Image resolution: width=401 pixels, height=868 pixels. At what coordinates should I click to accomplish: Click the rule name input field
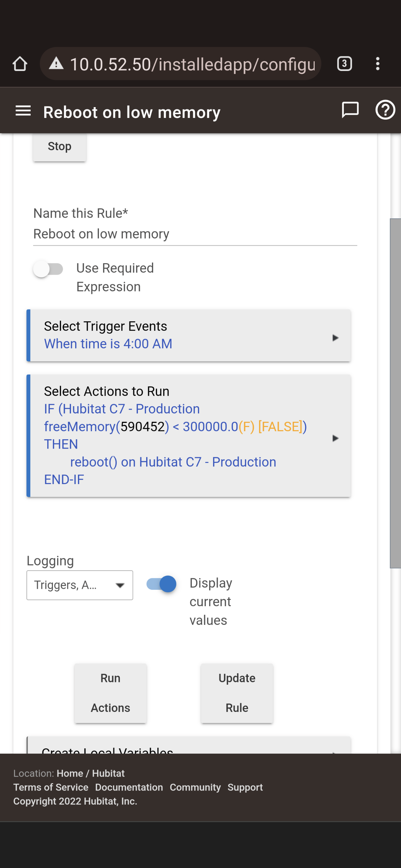tap(195, 234)
